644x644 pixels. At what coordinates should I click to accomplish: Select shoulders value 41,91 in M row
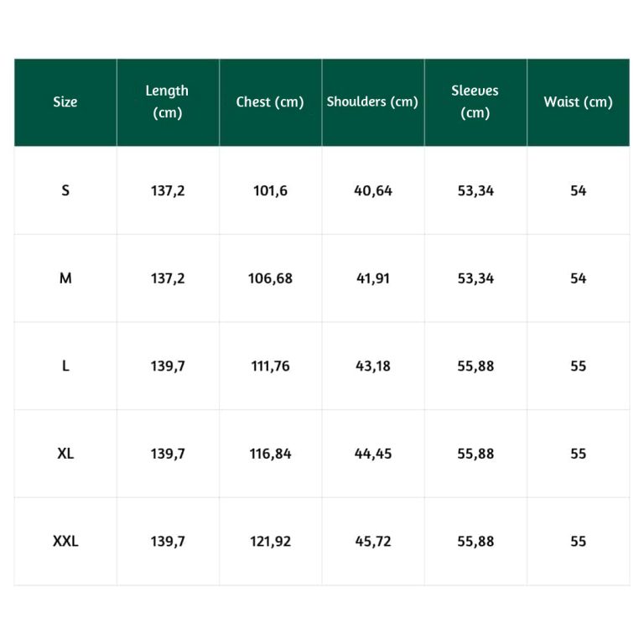coord(373,278)
